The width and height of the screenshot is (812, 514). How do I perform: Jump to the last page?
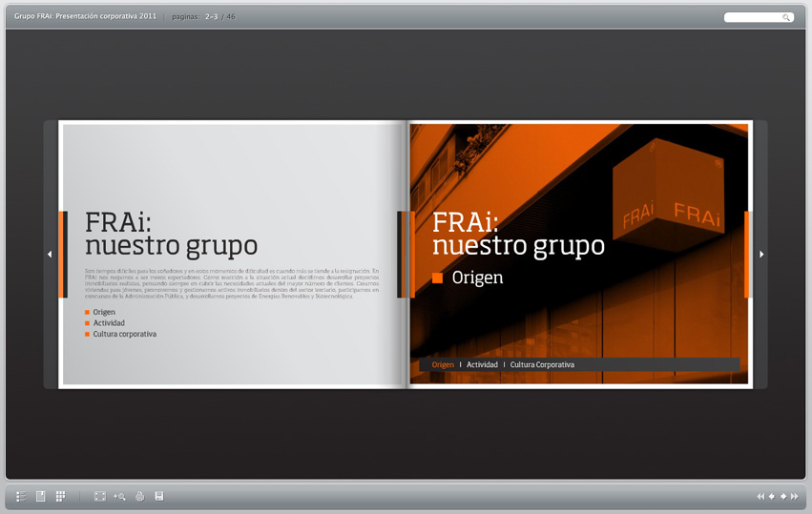pyautogui.click(x=795, y=497)
